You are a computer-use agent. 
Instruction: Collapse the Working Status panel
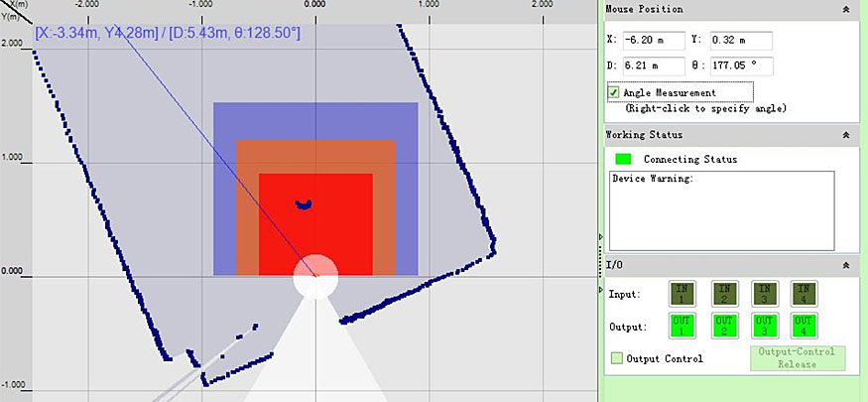(x=844, y=134)
